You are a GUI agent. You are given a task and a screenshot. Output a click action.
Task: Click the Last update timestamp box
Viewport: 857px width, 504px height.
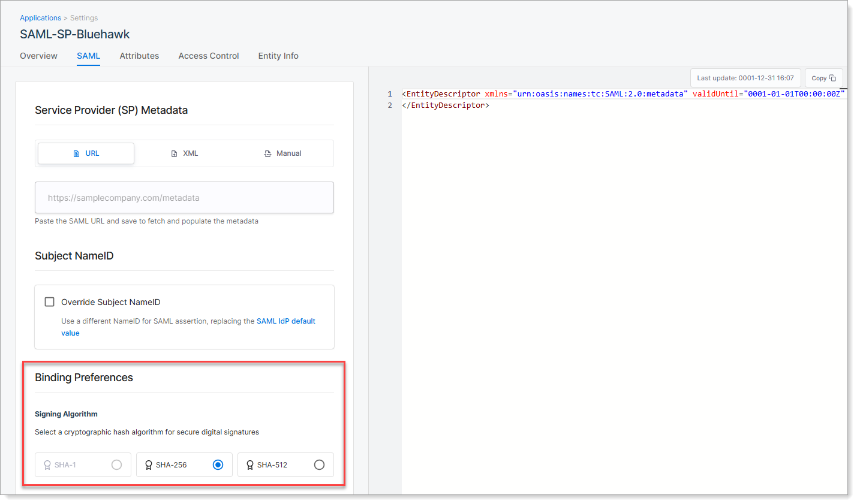745,78
